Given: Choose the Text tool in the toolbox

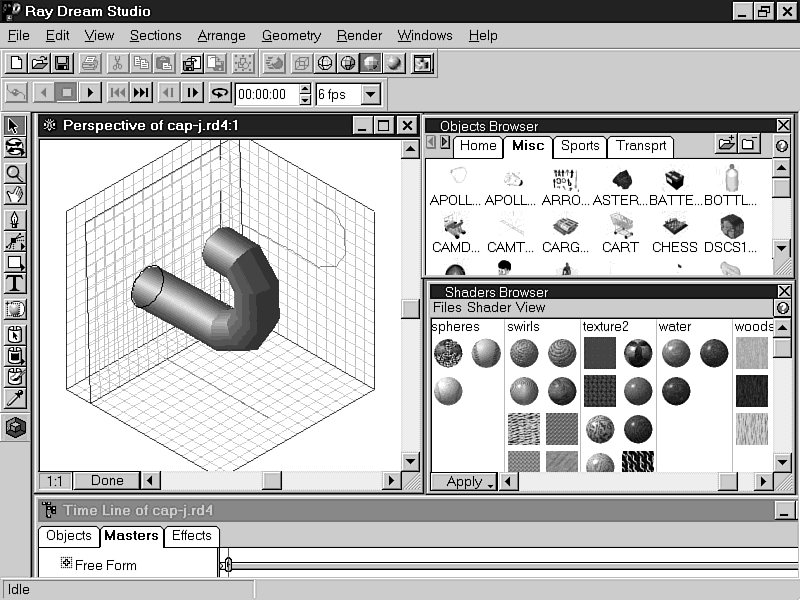Looking at the screenshot, I should pyautogui.click(x=15, y=283).
